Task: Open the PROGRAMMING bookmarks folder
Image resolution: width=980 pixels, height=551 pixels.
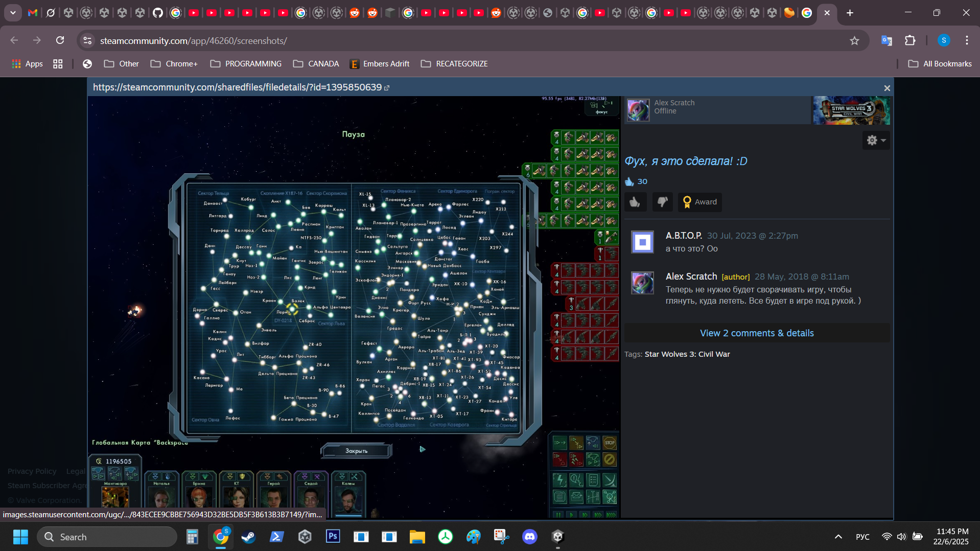Action: [246, 64]
